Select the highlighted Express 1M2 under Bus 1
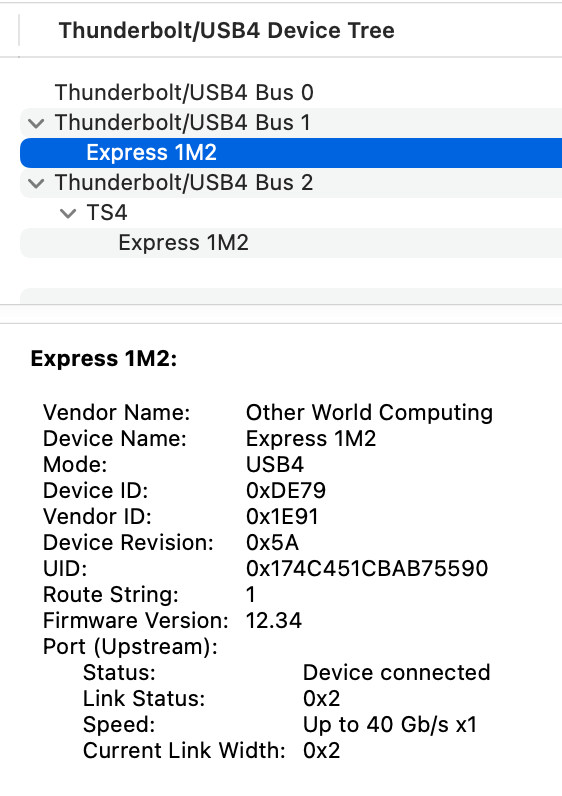This screenshot has height=796, width=562. click(291, 153)
